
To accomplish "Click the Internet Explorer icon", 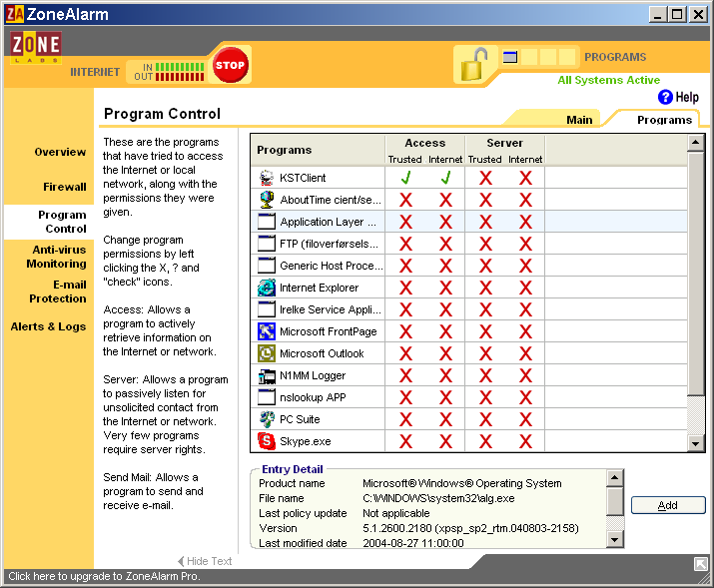I will [x=267, y=288].
